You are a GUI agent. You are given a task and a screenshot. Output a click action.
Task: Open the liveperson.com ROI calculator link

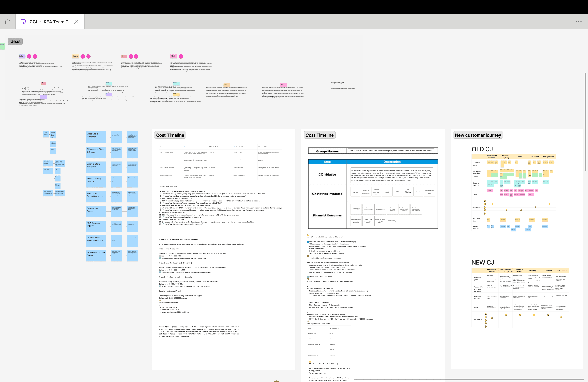click(183, 224)
